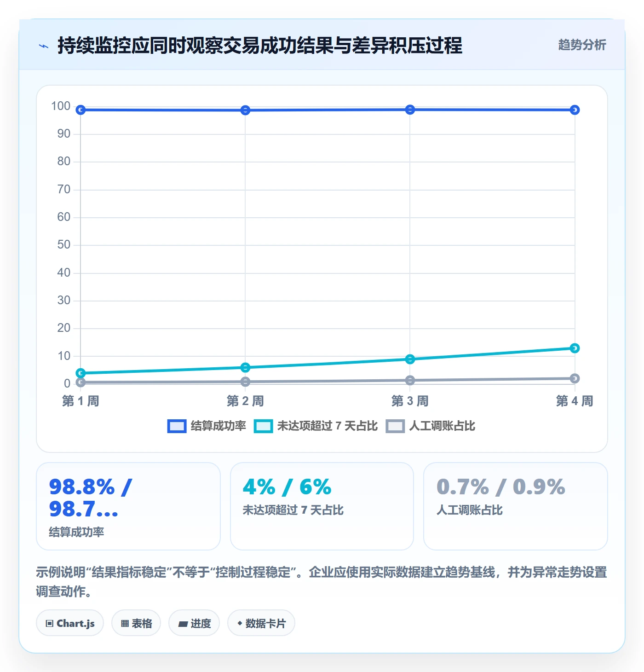Screen dimensions: 644x672
Task: Click 结算成功率 data point at 第 1 周
Action: coord(80,110)
